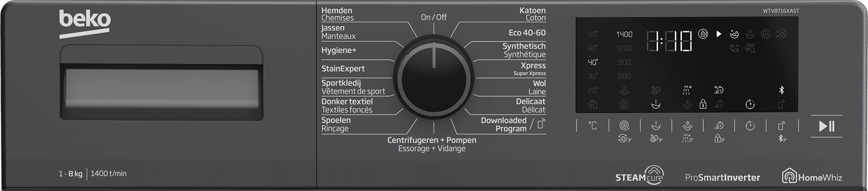Select the 1400 spin speed value

coord(625,34)
